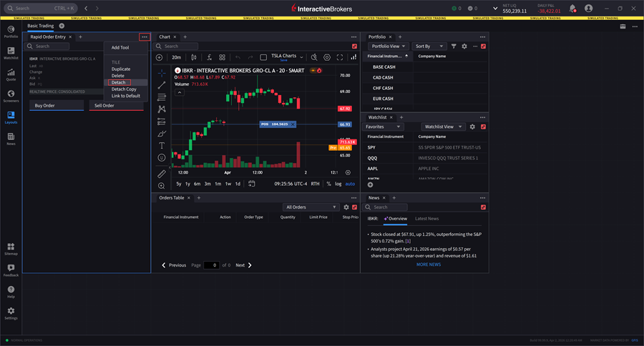644x346 pixels.
Task: Toggle percent scale on the chart
Action: pyautogui.click(x=328, y=184)
